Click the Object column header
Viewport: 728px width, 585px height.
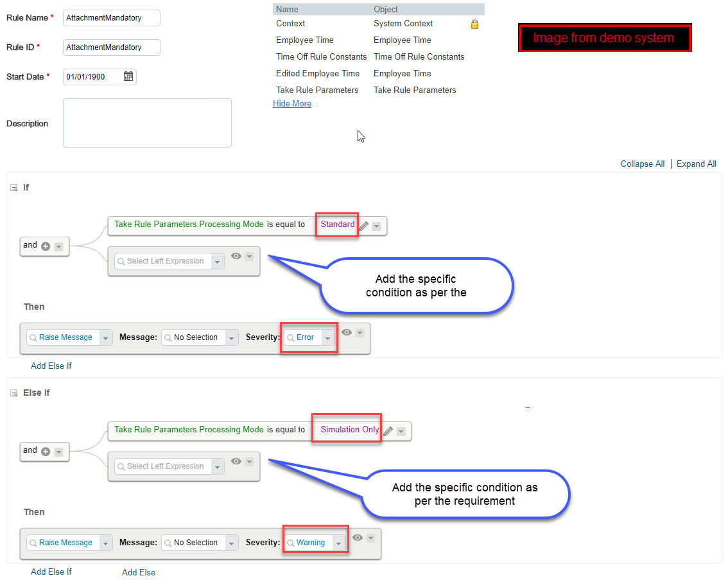(386, 9)
